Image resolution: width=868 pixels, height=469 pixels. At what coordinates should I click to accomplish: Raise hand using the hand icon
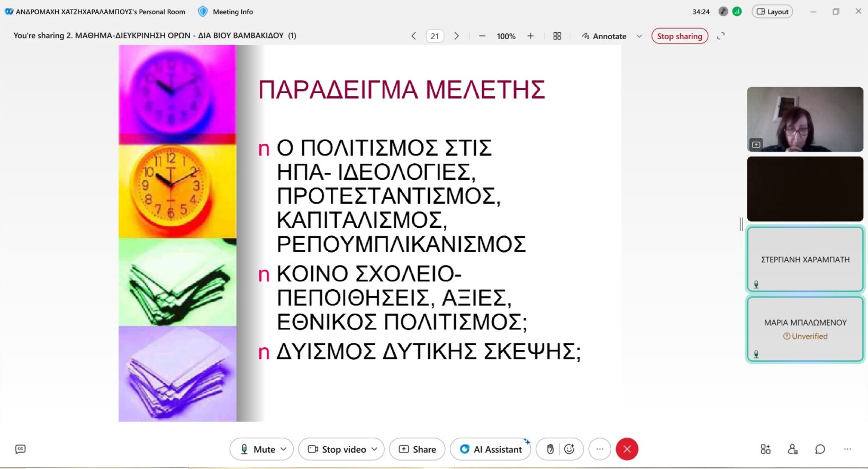point(550,449)
